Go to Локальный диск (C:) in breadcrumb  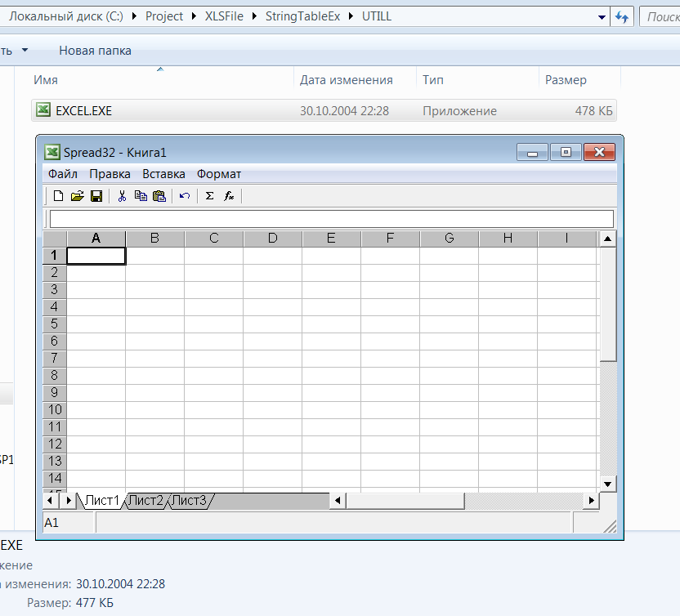coord(66,16)
